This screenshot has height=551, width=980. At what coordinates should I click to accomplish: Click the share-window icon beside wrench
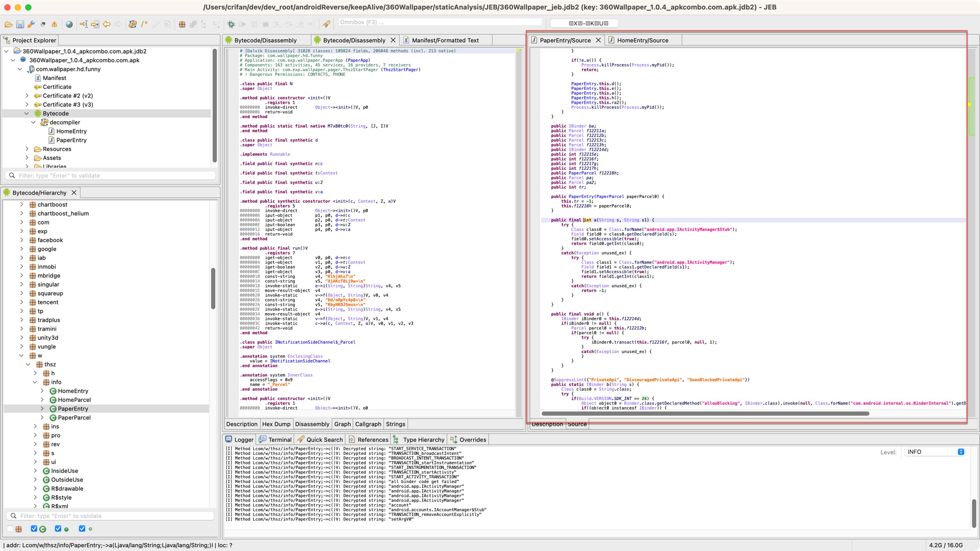point(43,24)
